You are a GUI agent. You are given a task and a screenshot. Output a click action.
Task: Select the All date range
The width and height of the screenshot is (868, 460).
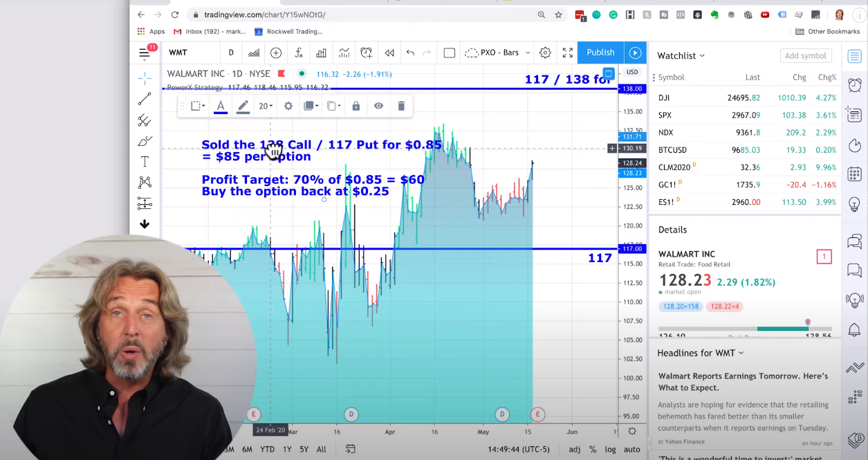tap(321, 449)
